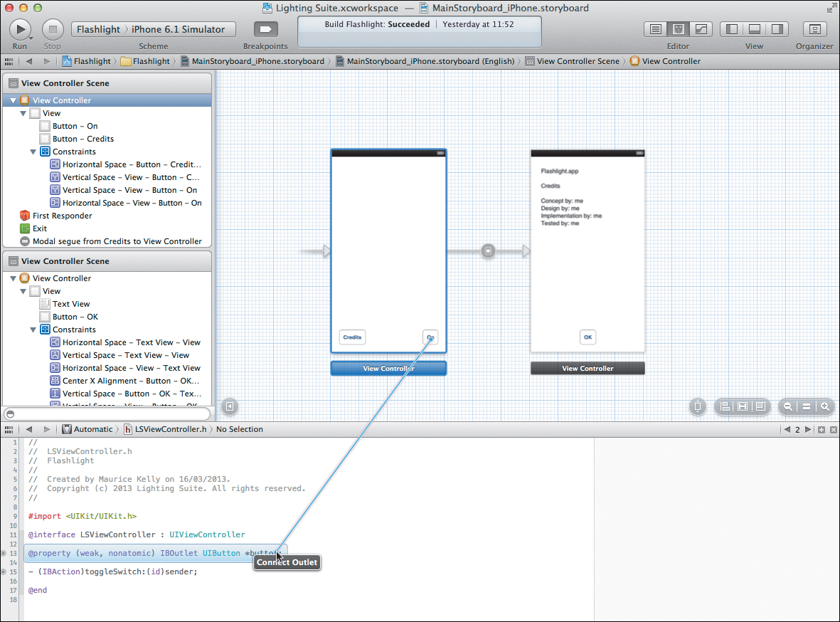
Task: Toggle form factor of canvas
Action: (698, 406)
